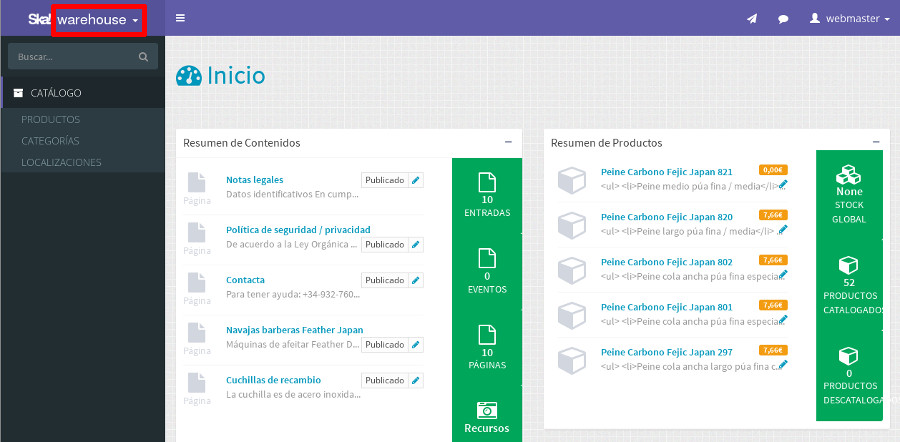Click the Ska! logo in header
900x442 pixels.
40,19
